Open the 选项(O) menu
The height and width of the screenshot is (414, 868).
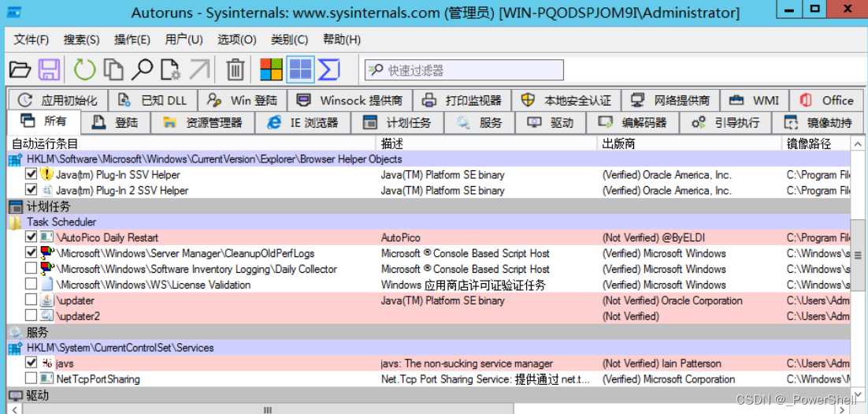point(237,40)
